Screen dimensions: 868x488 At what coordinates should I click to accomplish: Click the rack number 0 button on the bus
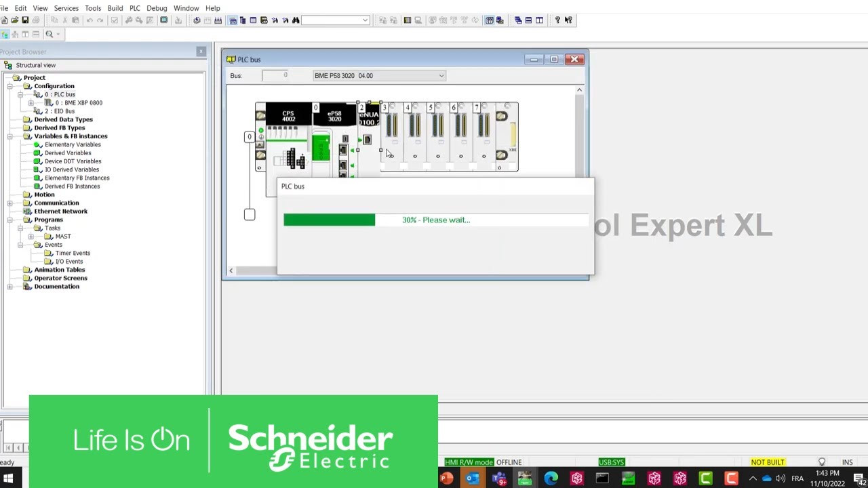tap(250, 137)
